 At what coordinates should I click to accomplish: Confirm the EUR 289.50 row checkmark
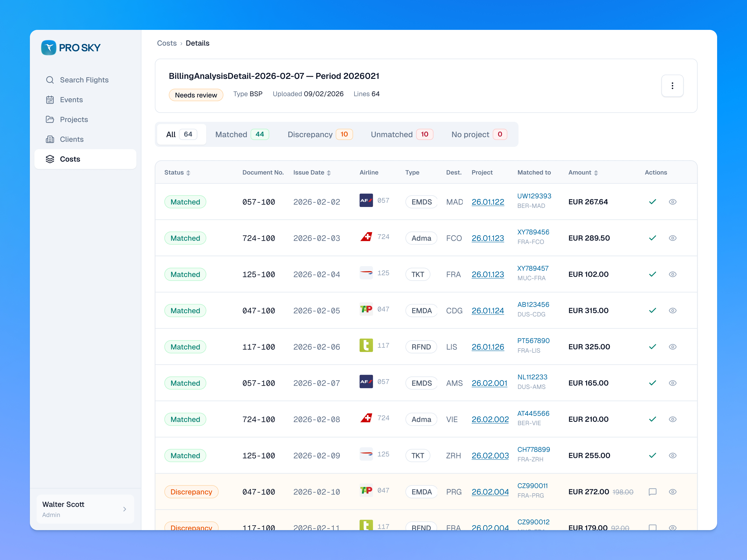coord(652,238)
